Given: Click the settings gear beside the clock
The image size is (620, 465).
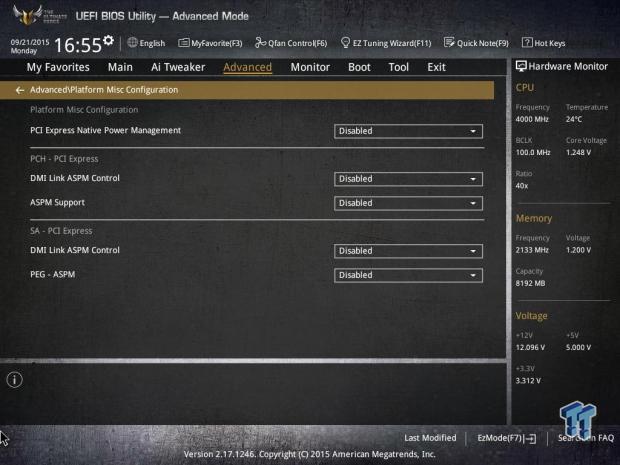Looking at the screenshot, I should pos(109,42).
